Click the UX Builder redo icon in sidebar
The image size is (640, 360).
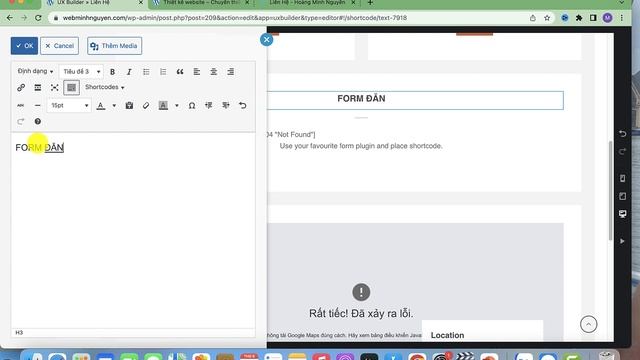[622, 152]
